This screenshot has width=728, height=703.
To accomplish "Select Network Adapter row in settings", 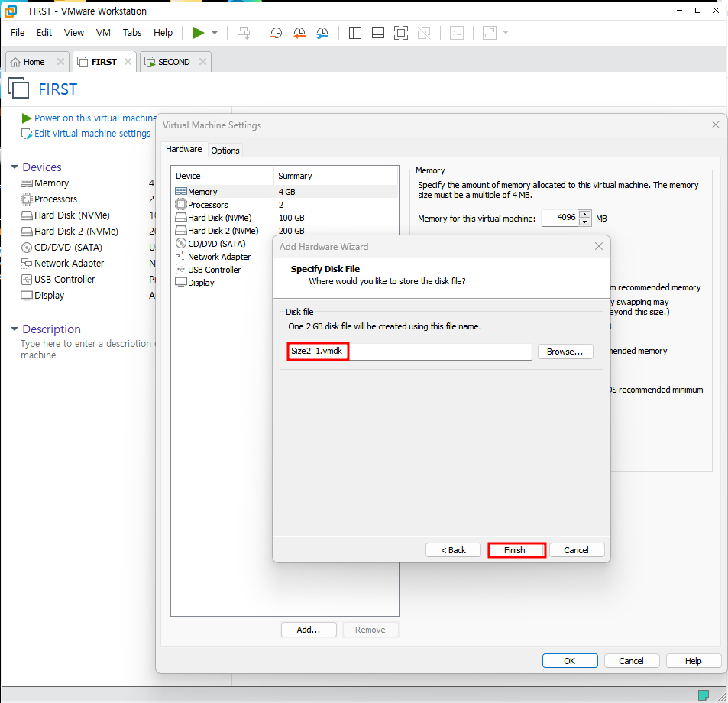I will (x=223, y=257).
